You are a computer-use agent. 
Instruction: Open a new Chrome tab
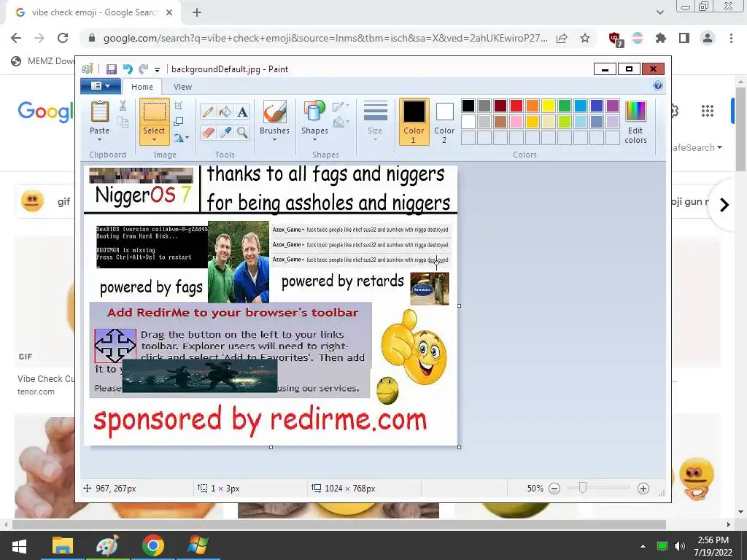197,12
